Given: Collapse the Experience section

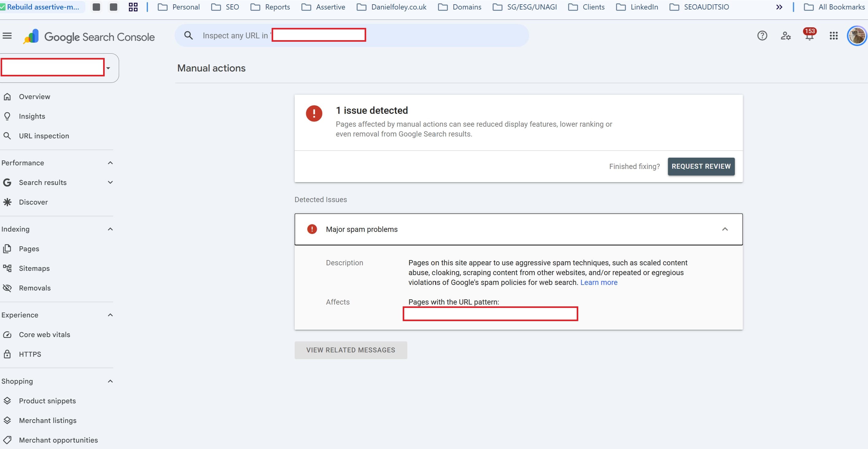Looking at the screenshot, I should tap(110, 315).
